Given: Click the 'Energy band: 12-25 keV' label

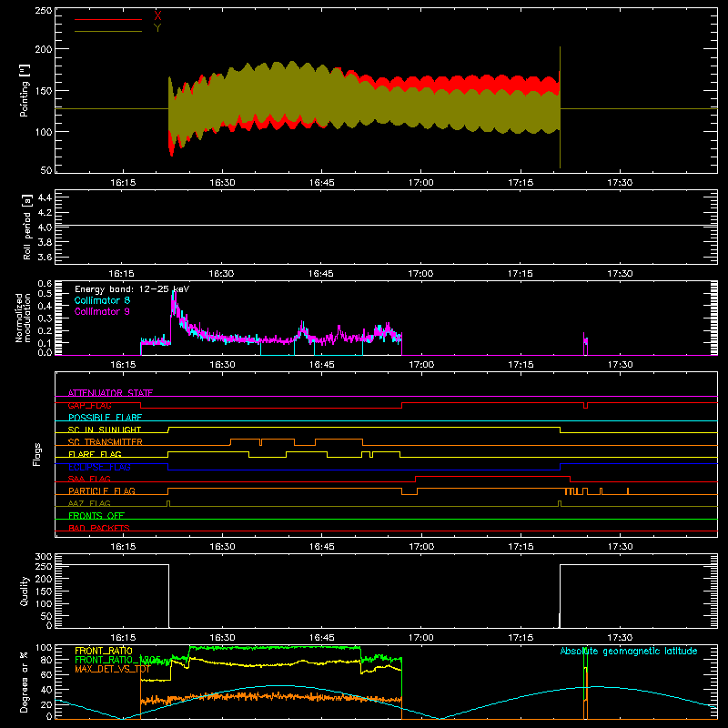Looking at the screenshot, I should click(132, 289).
